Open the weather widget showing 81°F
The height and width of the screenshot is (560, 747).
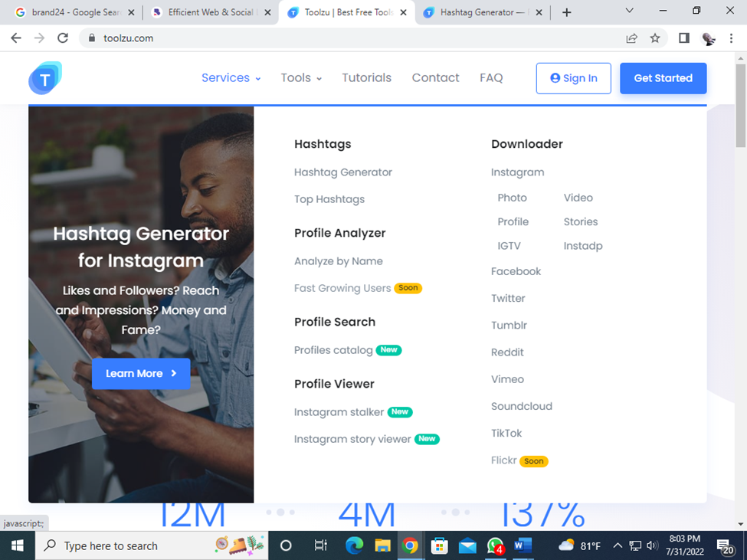579,545
